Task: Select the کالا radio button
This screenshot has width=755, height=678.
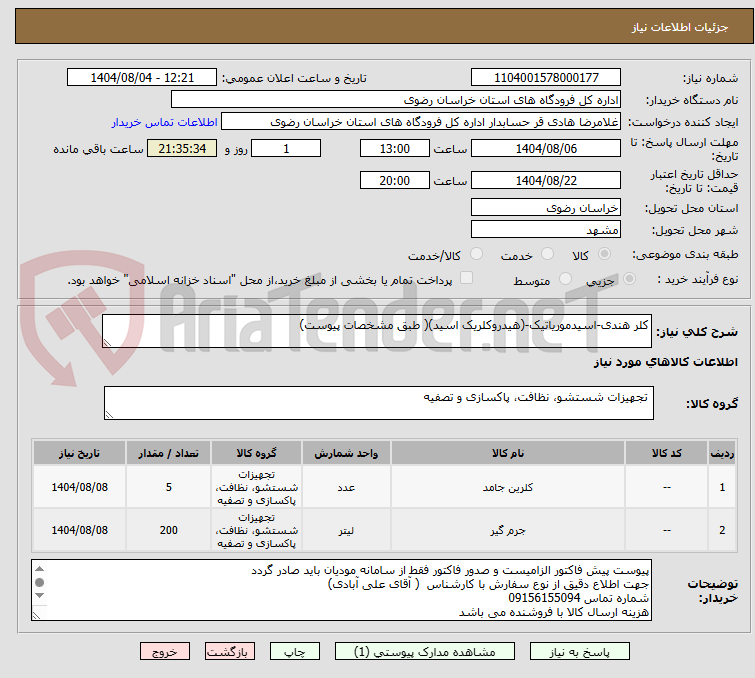Action: 604,254
